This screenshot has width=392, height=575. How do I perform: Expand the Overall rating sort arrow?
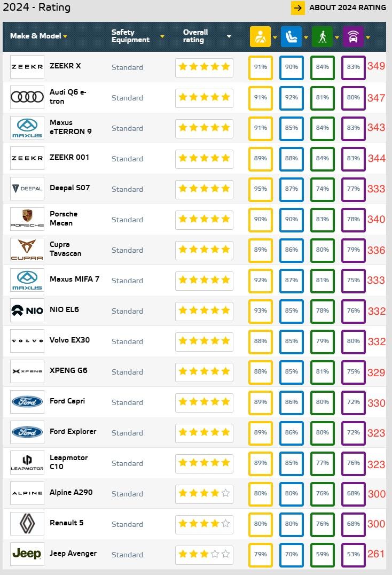click(229, 36)
